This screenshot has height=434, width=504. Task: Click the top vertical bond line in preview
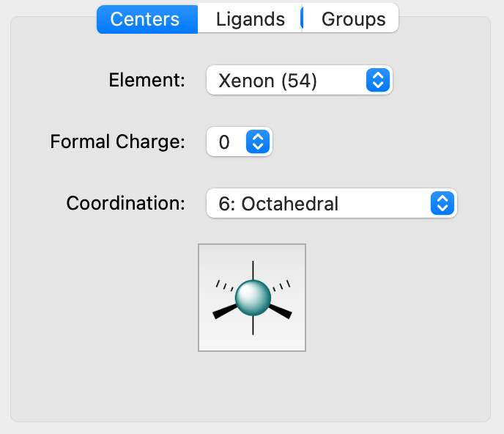tap(253, 271)
